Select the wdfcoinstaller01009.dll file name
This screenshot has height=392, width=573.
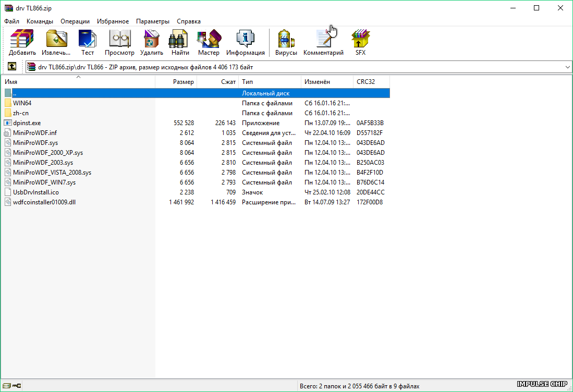pos(44,202)
